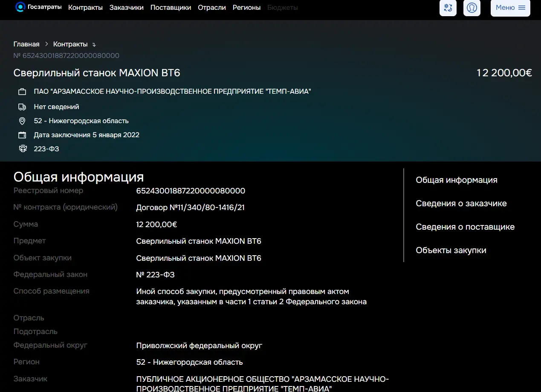The width and height of the screenshot is (541, 392).
Task: Click the Реестровый номер value
Action: (x=191, y=191)
